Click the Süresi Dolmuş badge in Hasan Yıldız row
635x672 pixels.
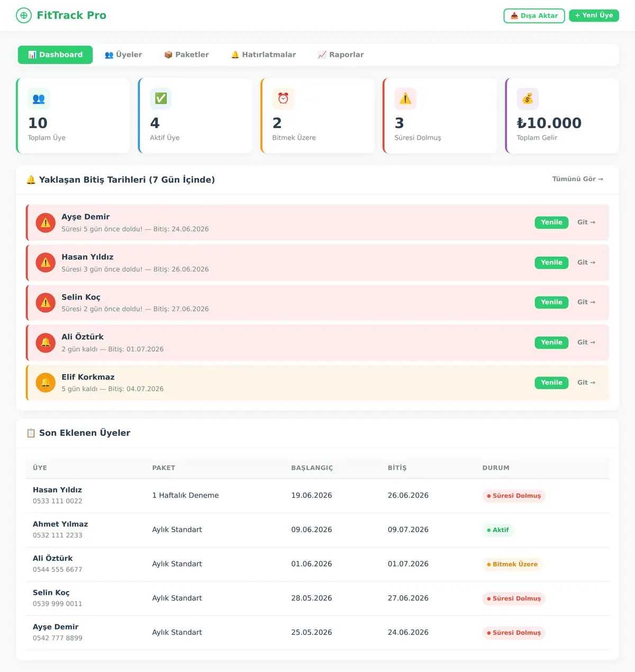514,496
